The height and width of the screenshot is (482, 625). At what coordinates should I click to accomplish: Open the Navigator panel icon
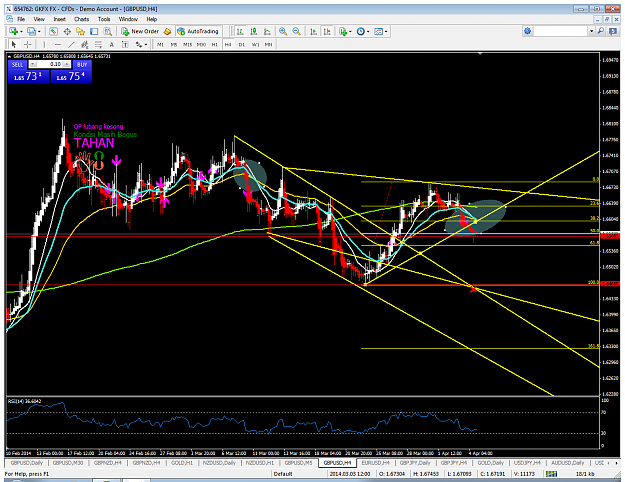click(x=81, y=31)
